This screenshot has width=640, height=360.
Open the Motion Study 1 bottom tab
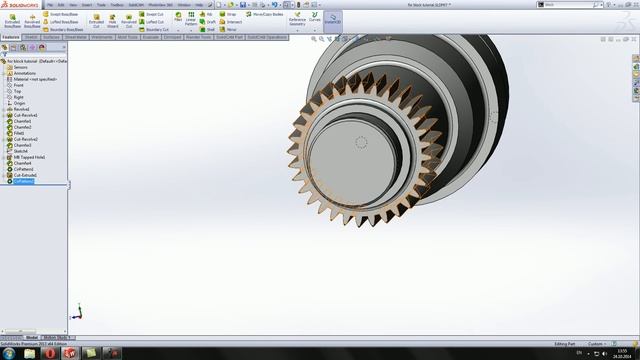[x=58, y=338]
